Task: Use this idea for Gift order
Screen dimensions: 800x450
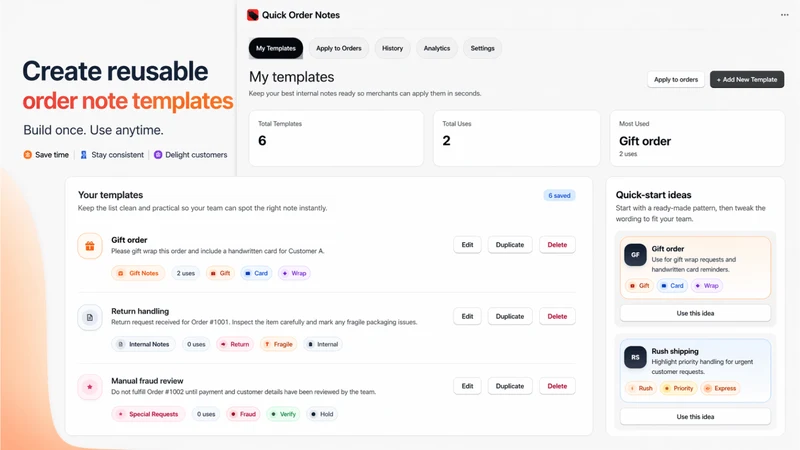Action: [695, 313]
